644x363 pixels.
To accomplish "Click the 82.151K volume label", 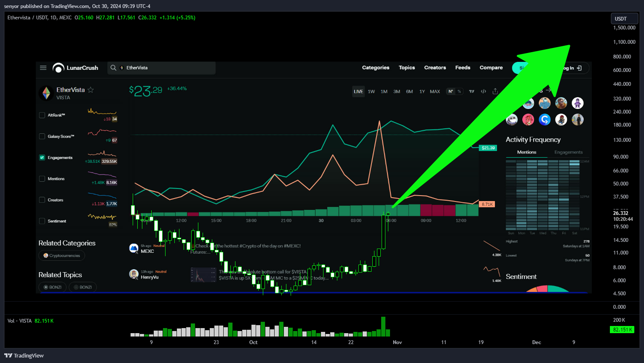I will [622, 330].
